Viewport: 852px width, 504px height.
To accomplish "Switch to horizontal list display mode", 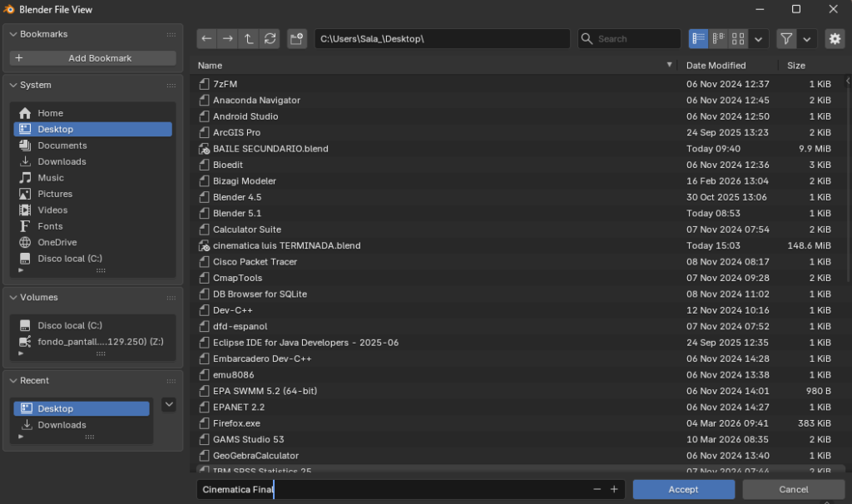I will coord(718,38).
